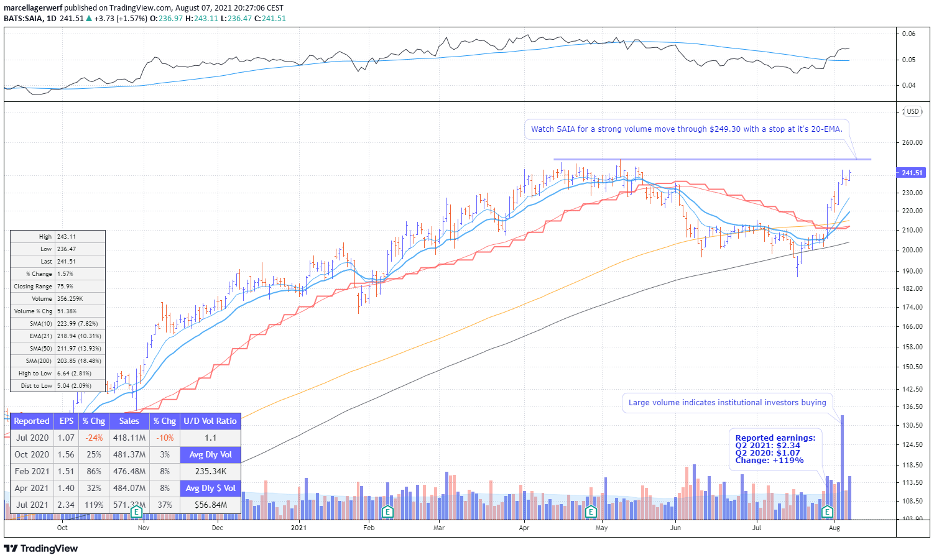Click the tall volume spike bar in August
The width and height of the screenshot is (934, 560).
click(x=843, y=467)
